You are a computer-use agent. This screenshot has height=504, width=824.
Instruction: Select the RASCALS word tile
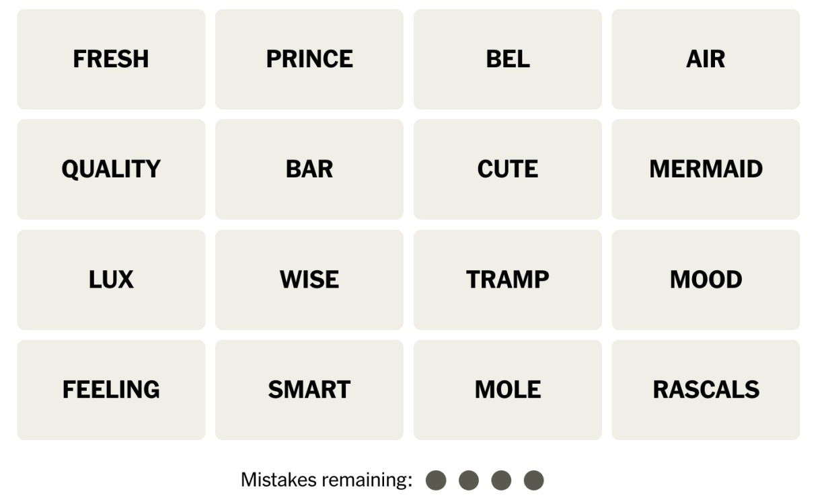coord(706,390)
